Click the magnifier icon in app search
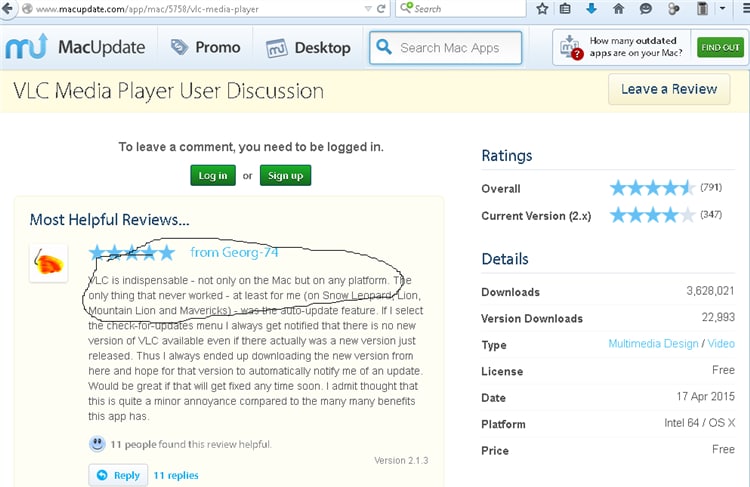This screenshot has width=750, height=487. pyautogui.click(x=384, y=47)
